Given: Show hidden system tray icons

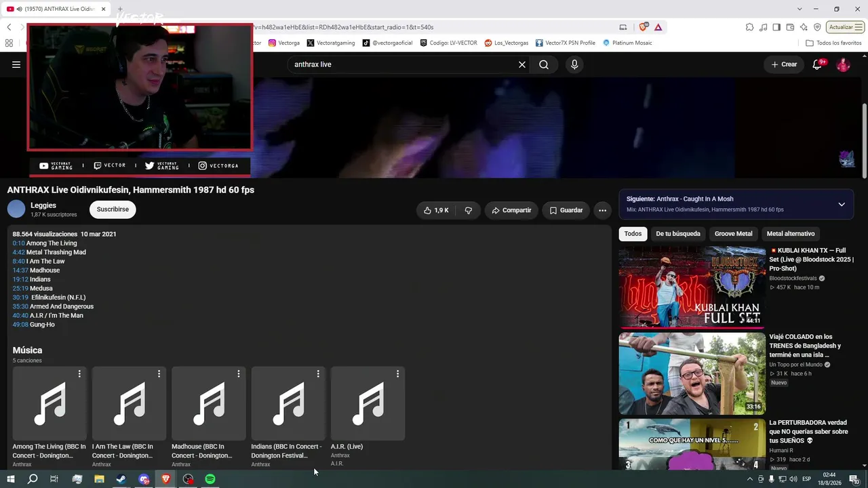Looking at the screenshot, I should click(750, 479).
